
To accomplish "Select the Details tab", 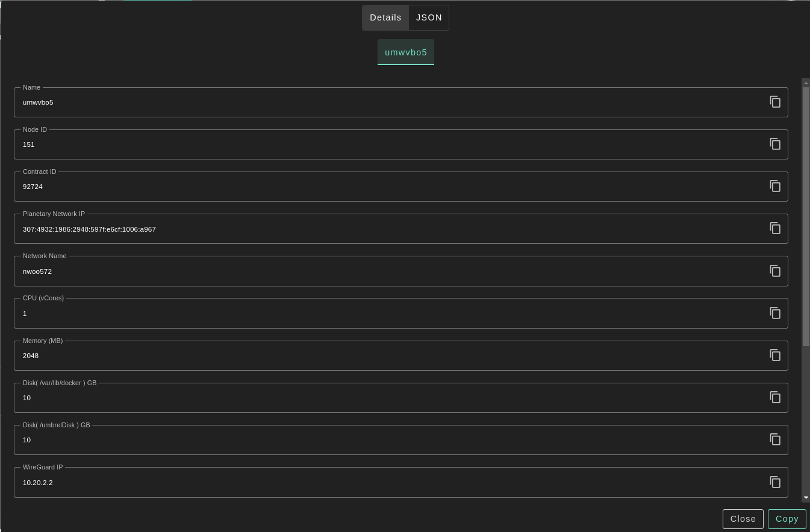I will click(x=385, y=17).
